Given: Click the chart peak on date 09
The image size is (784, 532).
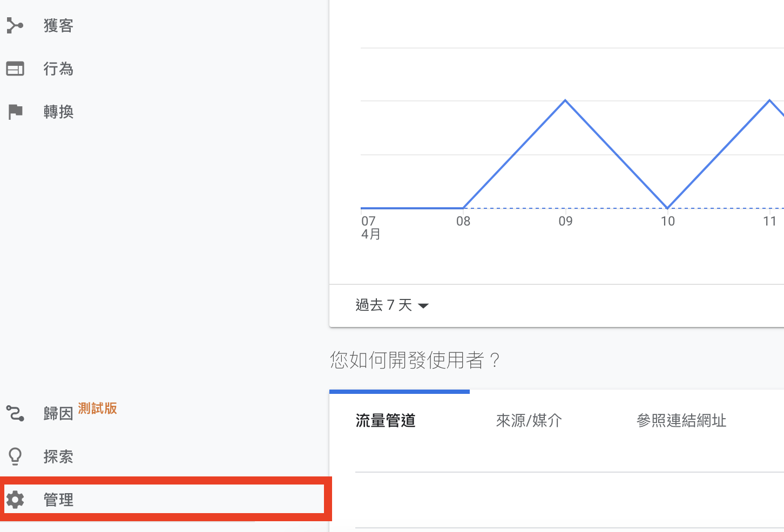Looking at the screenshot, I should tap(565, 100).
